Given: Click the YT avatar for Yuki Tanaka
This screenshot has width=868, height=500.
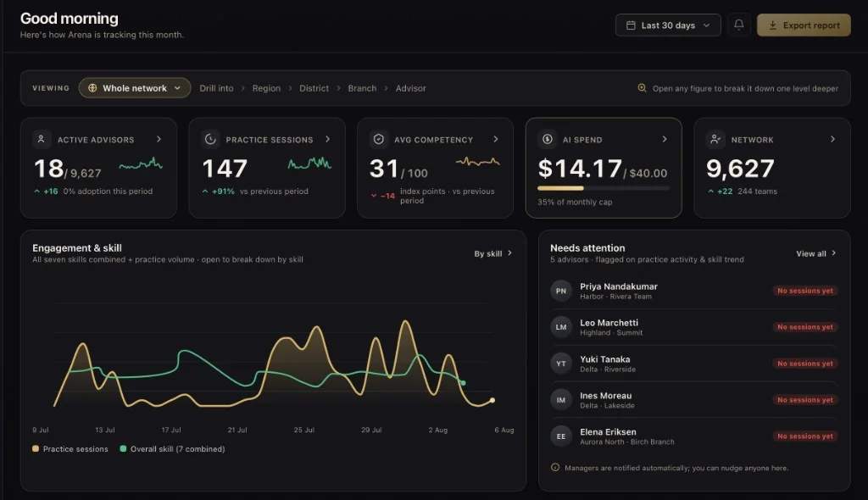Looking at the screenshot, I should [561, 364].
